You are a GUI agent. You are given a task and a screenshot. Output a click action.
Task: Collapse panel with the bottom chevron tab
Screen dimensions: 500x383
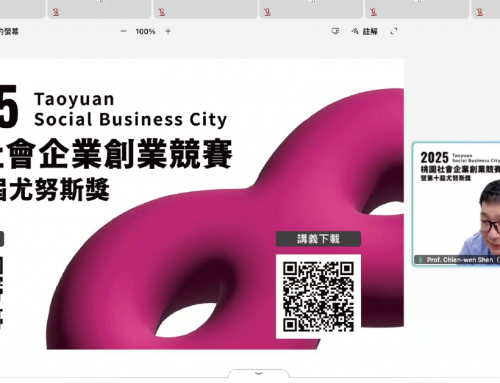[x=259, y=373]
